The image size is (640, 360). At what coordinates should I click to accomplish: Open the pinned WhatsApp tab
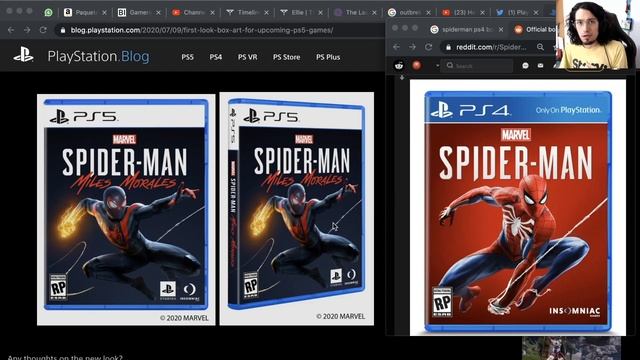[49, 13]
